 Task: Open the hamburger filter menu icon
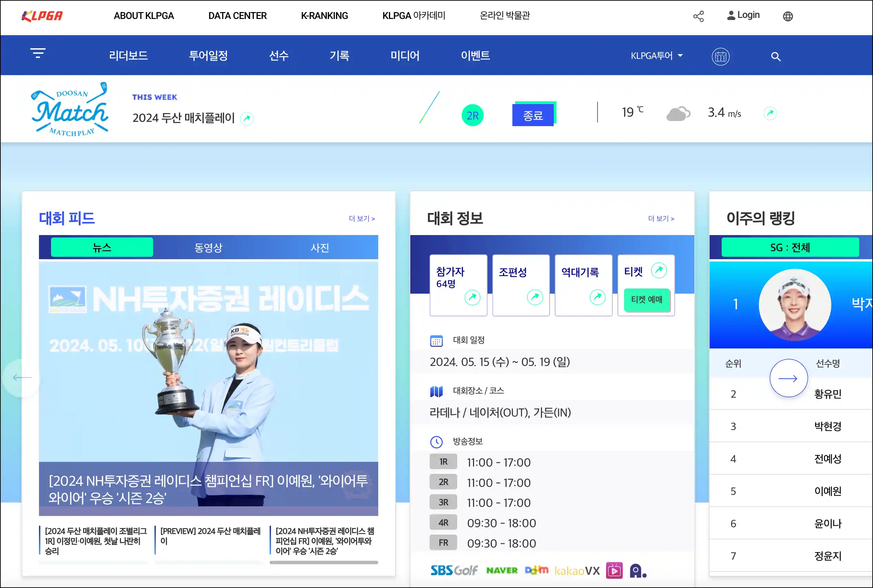click(38, 53)
